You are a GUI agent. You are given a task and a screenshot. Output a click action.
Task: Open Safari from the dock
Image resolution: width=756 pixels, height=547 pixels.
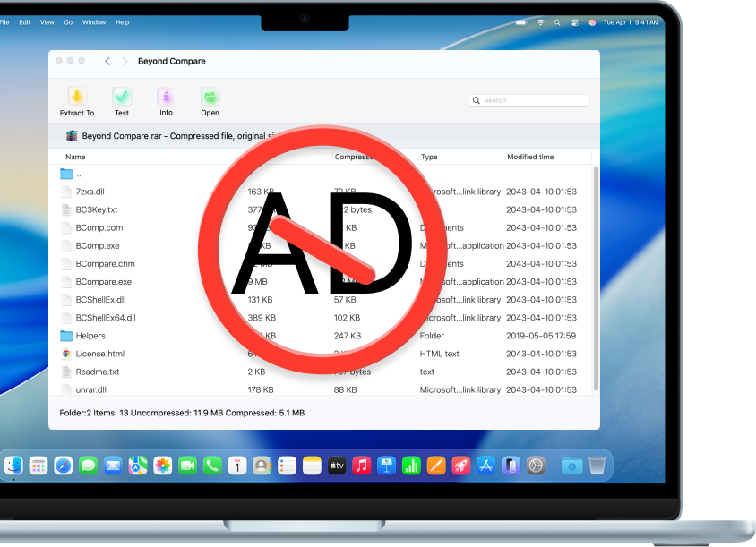click(63, 466)
